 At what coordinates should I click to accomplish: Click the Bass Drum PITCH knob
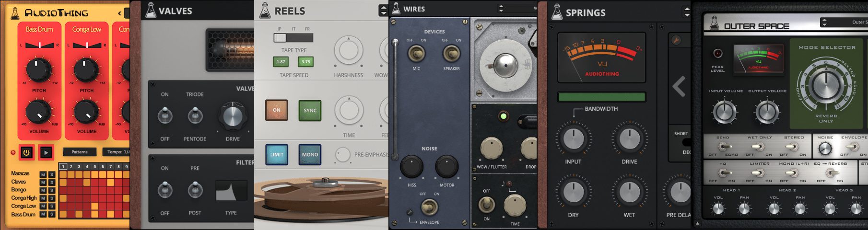click(x=39, y=69)
